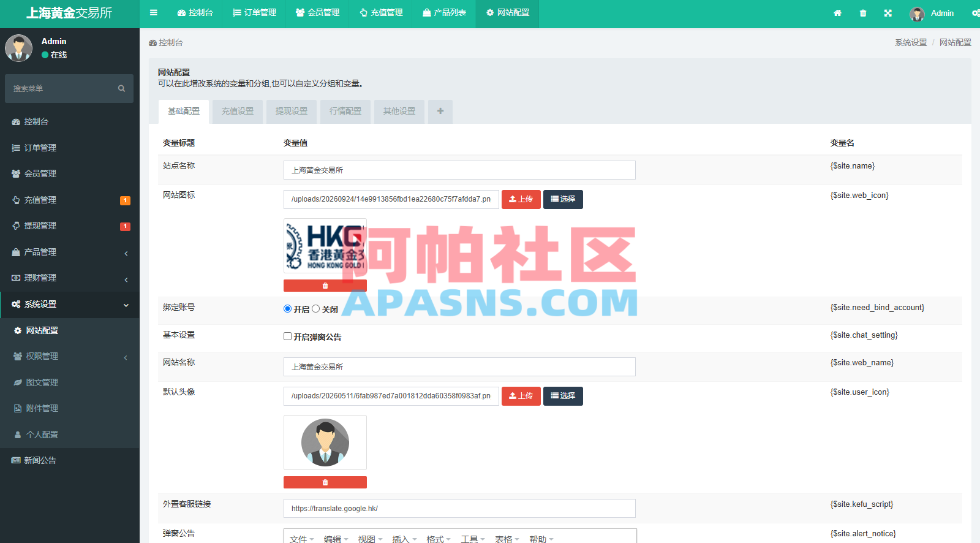
Task: Toggle fullscreen with the expand icon
Action: pos(888,13)
